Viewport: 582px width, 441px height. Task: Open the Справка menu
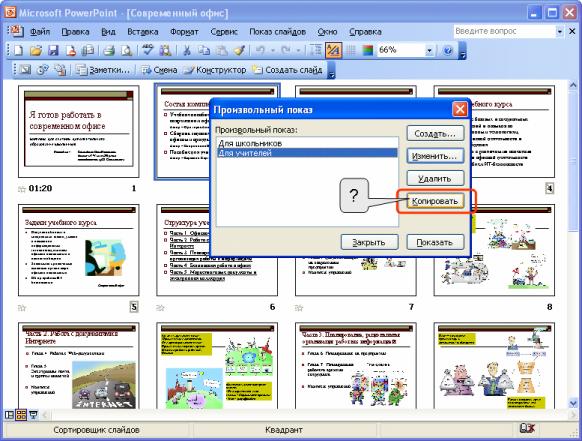365,32
